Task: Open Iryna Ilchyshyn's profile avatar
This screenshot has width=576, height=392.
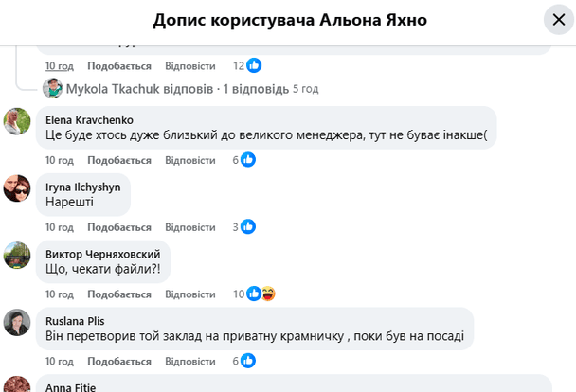Action: pyautogui.click(x=17, y=187)
